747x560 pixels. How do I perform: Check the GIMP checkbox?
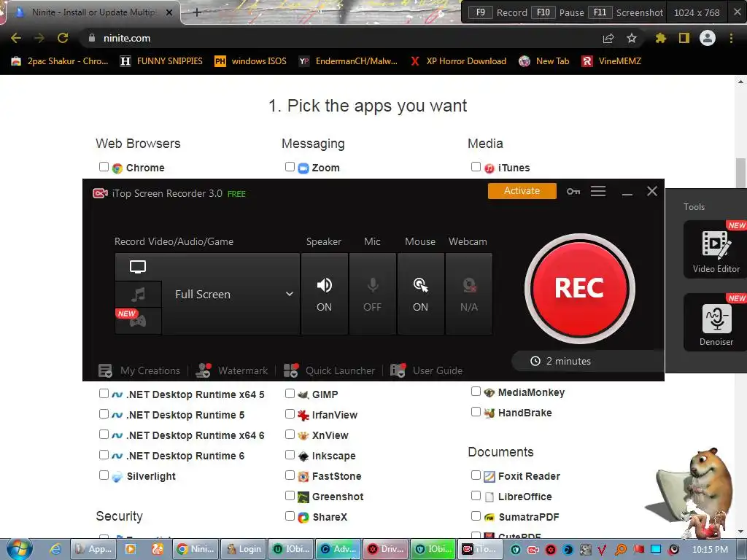pyautogui.click(x=290, y=393)
